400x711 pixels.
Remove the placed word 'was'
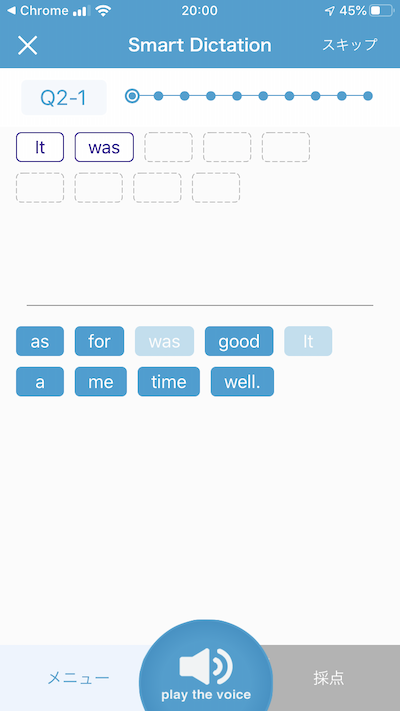pos(104,147)
